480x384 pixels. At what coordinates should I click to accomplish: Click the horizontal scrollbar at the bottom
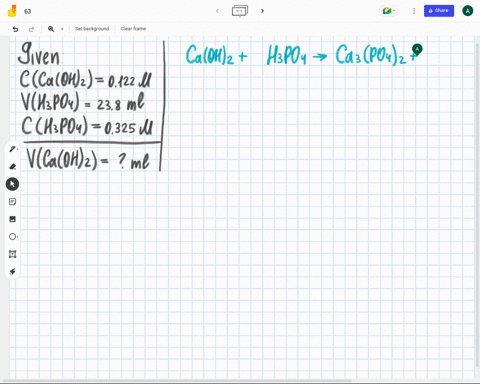pyautogui.click(x=177, y=381)
